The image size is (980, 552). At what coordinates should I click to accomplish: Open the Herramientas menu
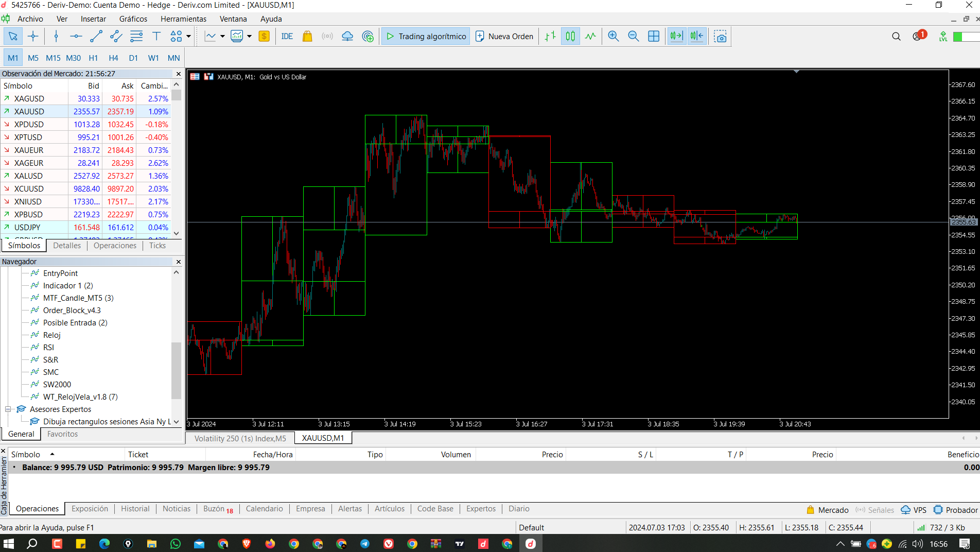coord(183,19)
